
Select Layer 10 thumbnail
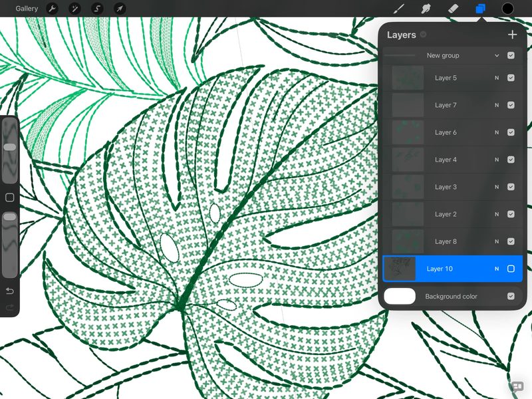[x=400, y=269]
